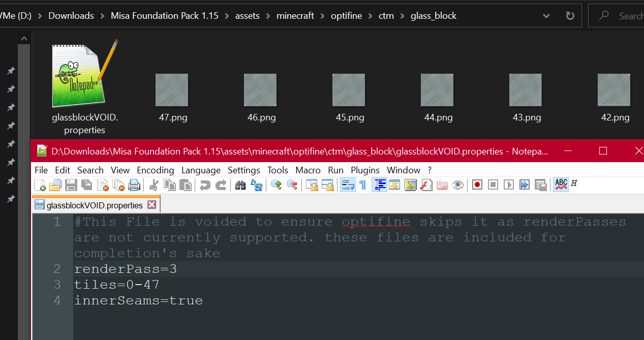This screenshot has width=644, height=340.
Task: Navigate to the Downloads breadcrumb
Action: [x=71, y=15]
